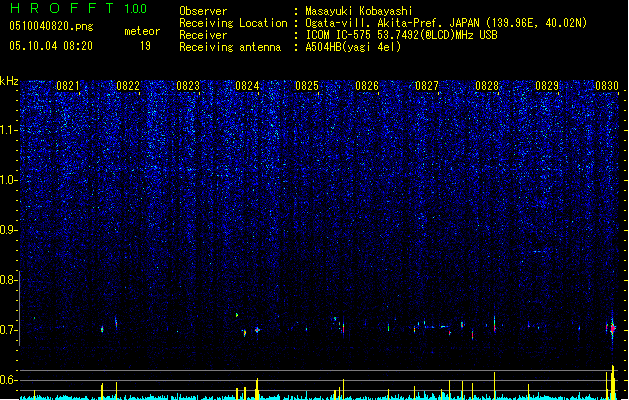Viewport: 629px width, 400px height.
Task: Click the 1.0 frequency axis label
Action: [x=8, y=180]
